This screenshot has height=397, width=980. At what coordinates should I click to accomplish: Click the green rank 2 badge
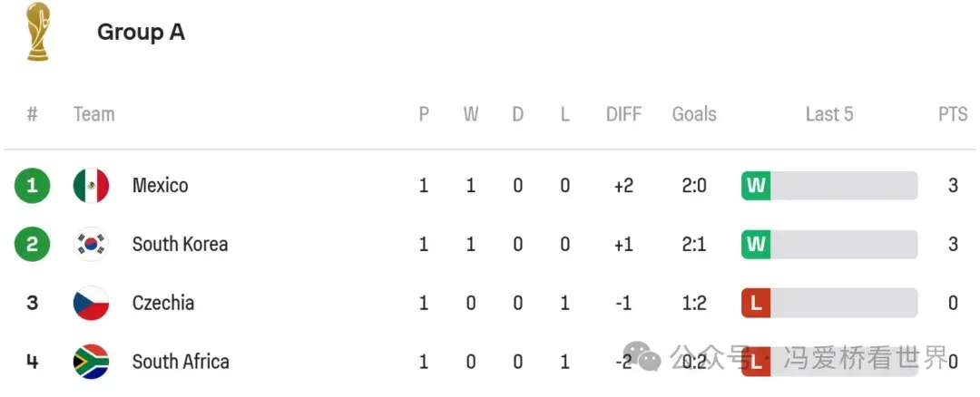[x=32, y=244]
